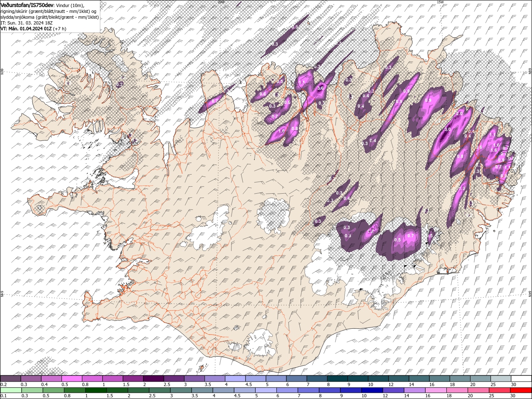Click the 0.2 value label in the Westfjords
The image size is (532, 399).
tap(120, 84)
